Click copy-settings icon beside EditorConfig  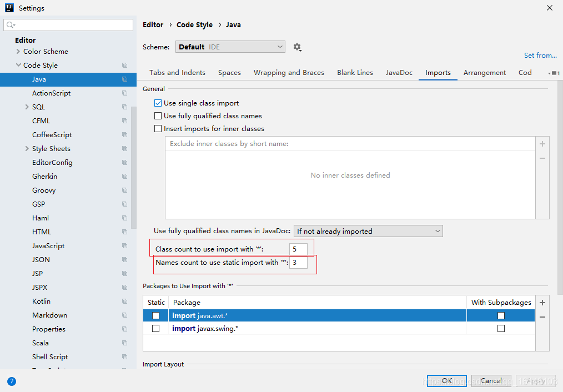(124, 162)
